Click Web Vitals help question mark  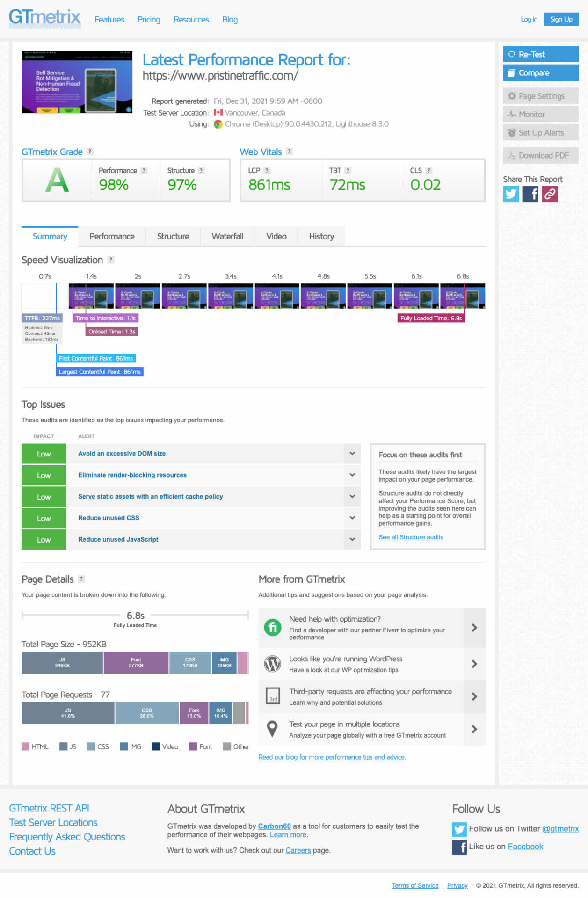tap(289, 152)
